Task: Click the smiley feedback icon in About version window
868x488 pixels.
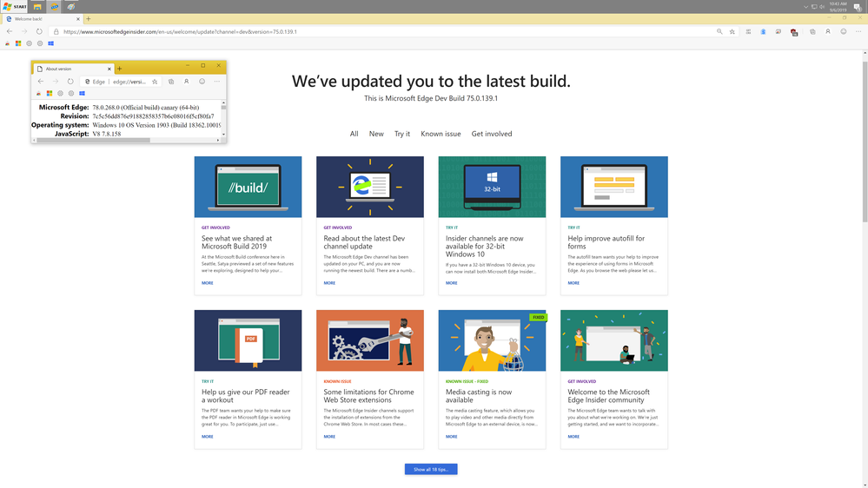Action: pyautogui.click(x=202, y=82)
